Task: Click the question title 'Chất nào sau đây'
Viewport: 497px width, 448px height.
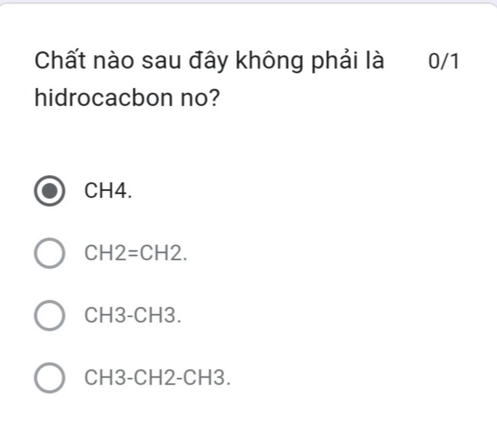Action: click(x=131, y=61)
